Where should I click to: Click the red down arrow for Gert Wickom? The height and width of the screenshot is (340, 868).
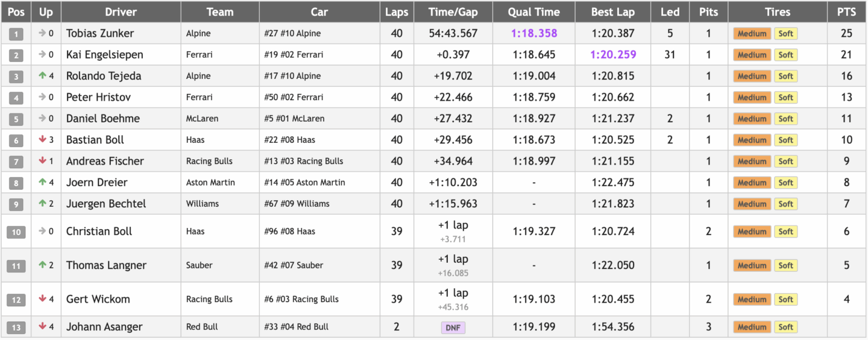click(42, 299)
